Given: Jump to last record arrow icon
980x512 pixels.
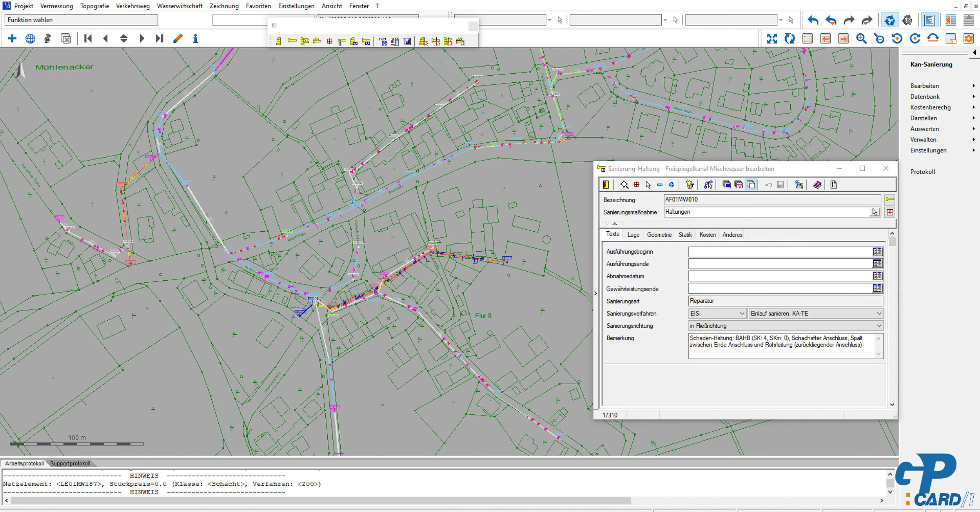Looking at the screenshot, I should (159, 38).
